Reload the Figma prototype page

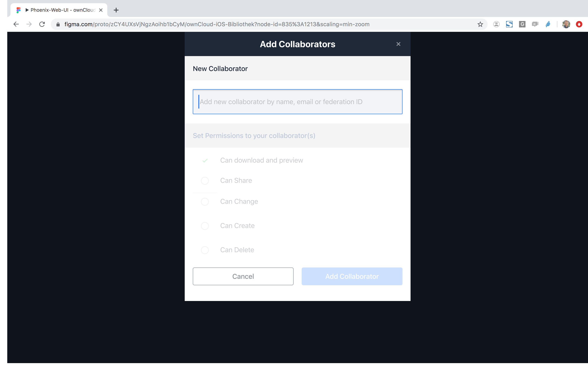point(42,24)
